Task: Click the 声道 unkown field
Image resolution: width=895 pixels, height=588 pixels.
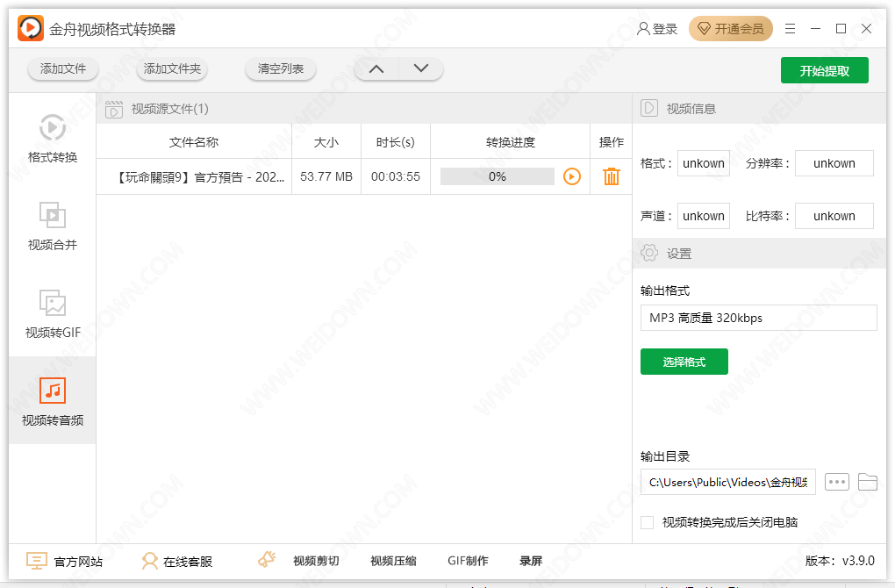Action: pos(703,217)
